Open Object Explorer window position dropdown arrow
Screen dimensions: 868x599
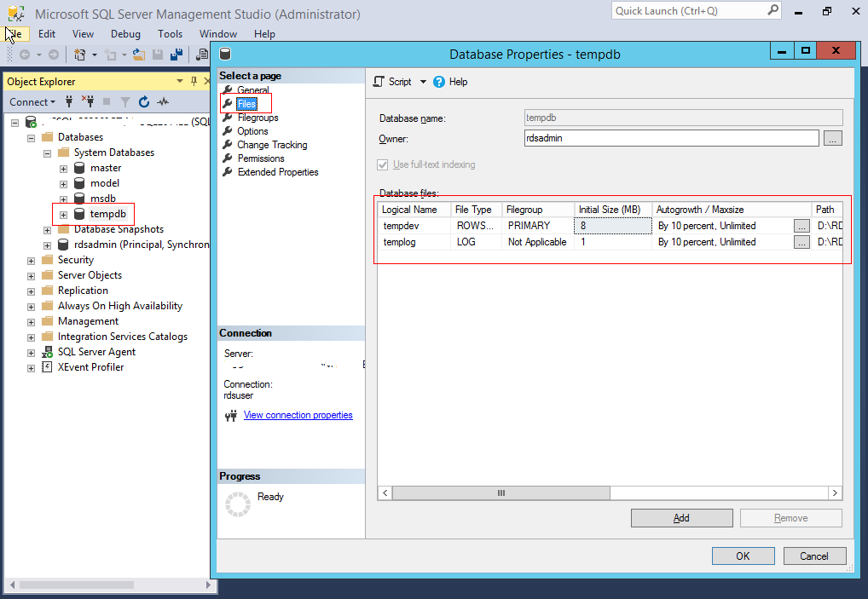click(x=179, y=81)
